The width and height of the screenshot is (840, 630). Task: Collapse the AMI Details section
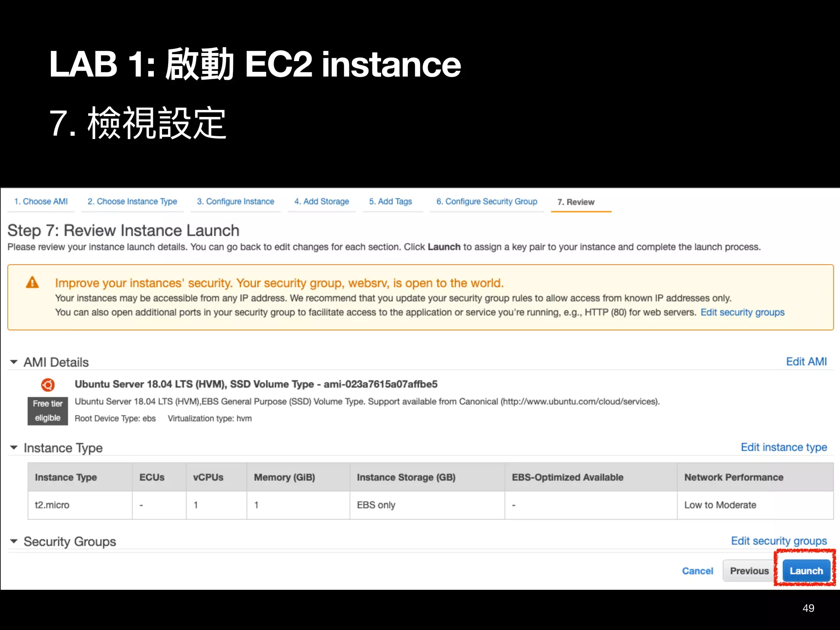(x=14, y=362)
